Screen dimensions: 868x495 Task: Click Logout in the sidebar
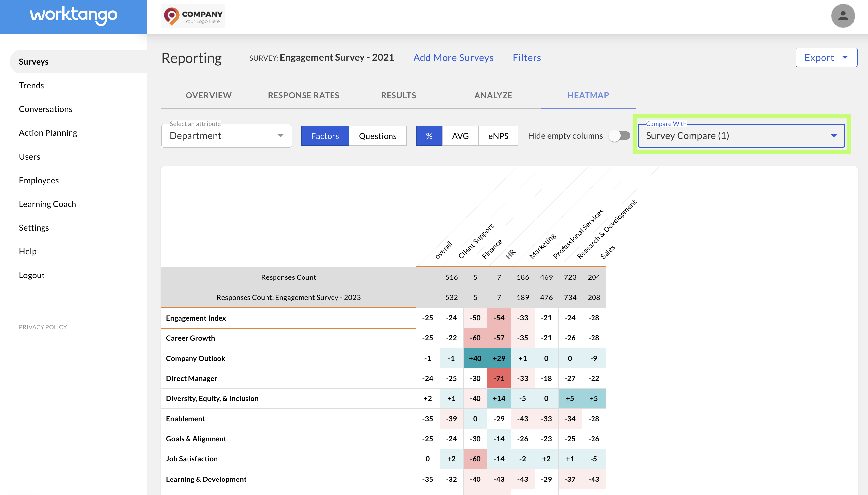click(x=32, y=276)
